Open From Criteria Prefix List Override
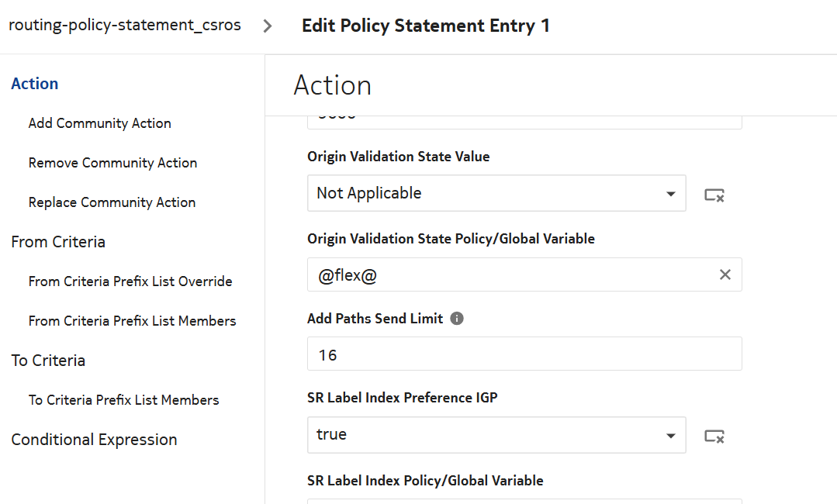 (130, 281)
